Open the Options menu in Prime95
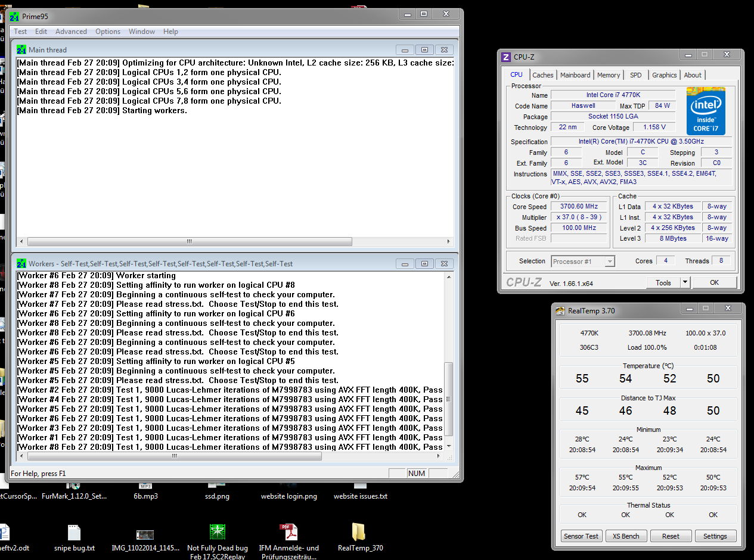The height and width of the screenshot is (560, 754). tap(108, 32)
